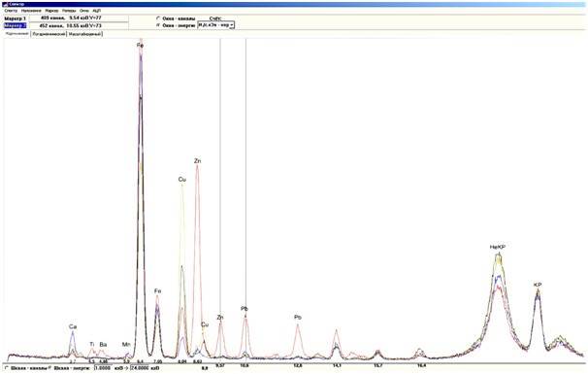The width and height of the screenshot is (588, 374).
Task: Click the scale end field containing 24.0000
Action: point(140,368)
